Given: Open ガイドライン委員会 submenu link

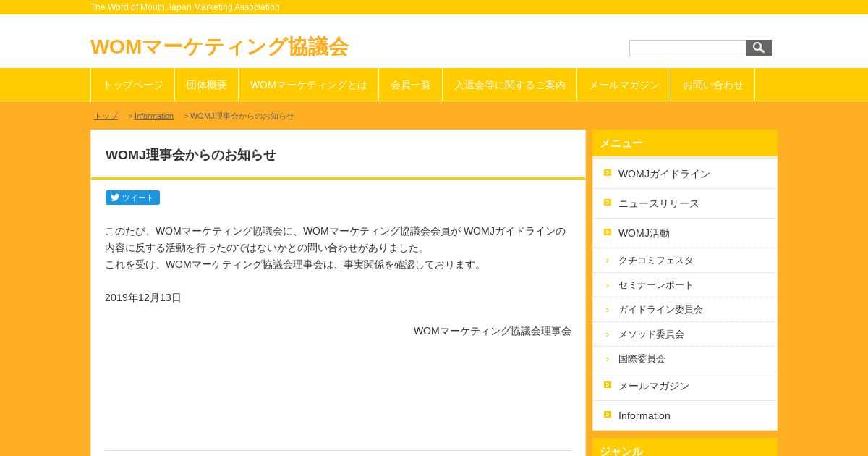Looking at the screenshot, I should 685,310.
